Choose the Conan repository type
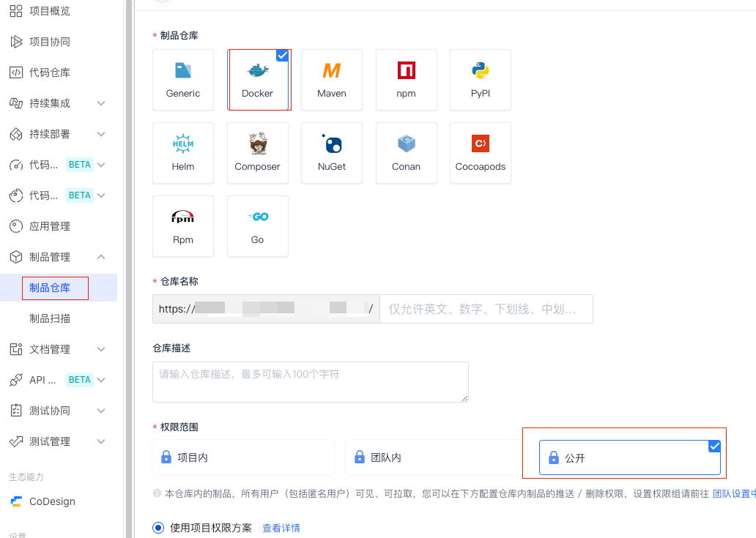This screenshot has width=756, height=538. pos(406,153)
